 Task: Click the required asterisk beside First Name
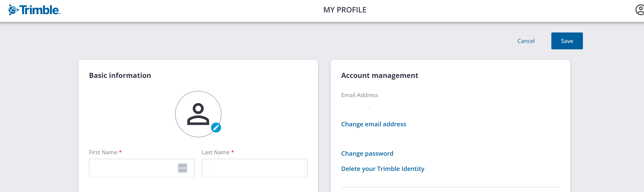tap(120, 152)
